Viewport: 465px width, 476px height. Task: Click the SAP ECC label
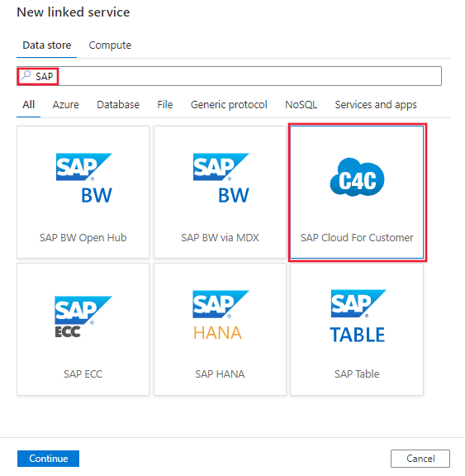tap(83, 374)
